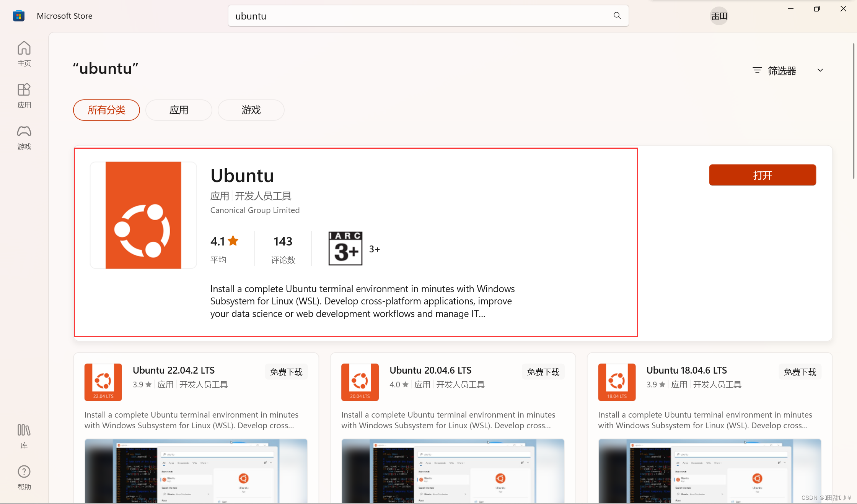
Task: Click the Microsoft Store window title text
Action: tap(65, 16)
